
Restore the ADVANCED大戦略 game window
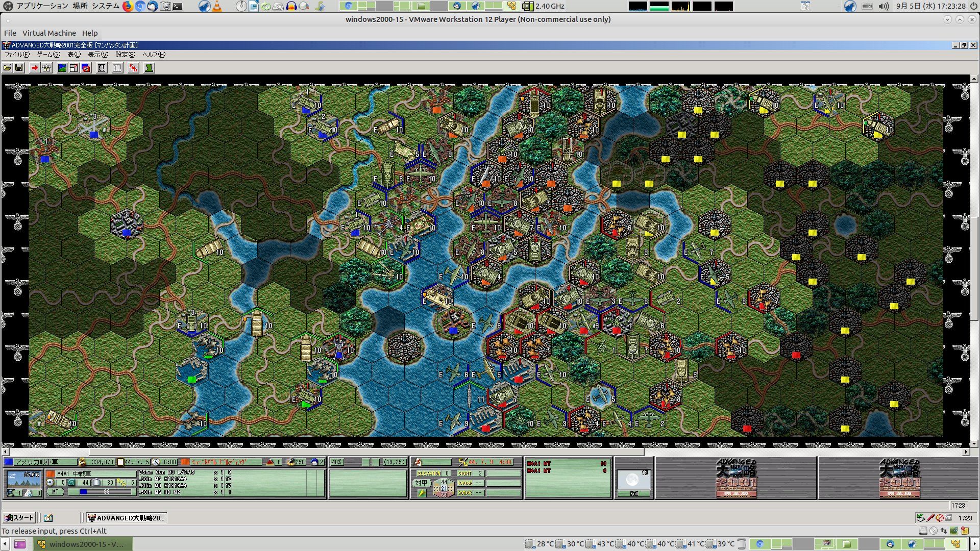(x=964, y=45)
